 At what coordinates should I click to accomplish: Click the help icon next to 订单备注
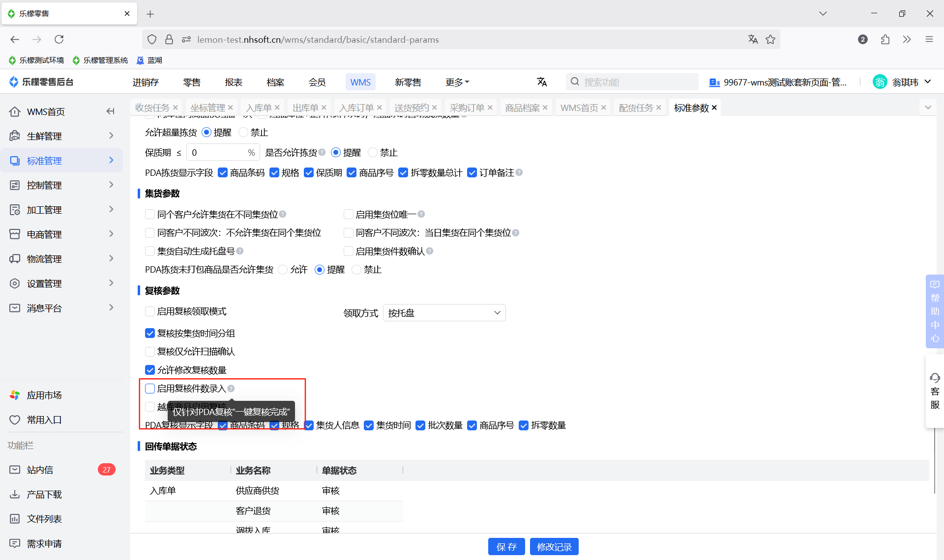(x=519, y=172)
